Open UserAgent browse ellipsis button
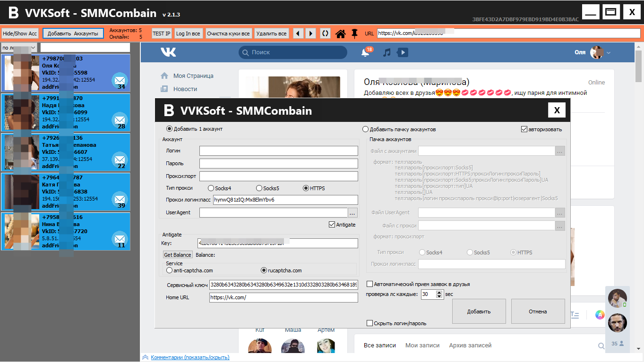 pyautogui.click(x=353, y=212)
